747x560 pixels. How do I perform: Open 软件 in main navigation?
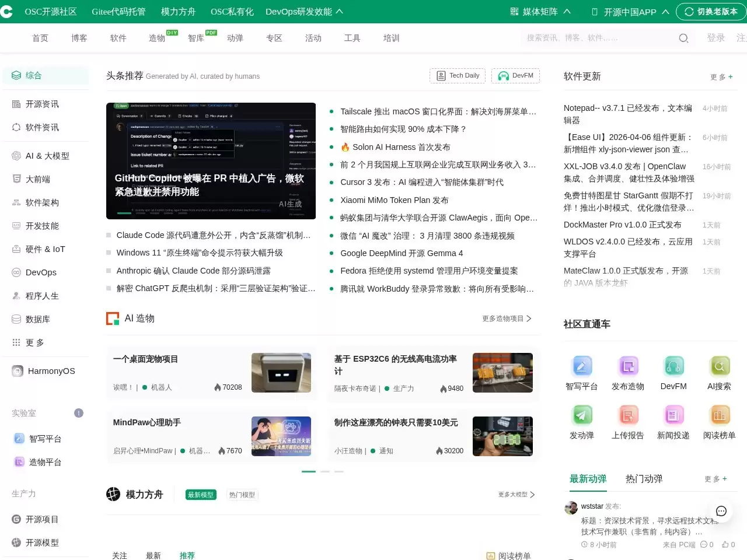118,38
